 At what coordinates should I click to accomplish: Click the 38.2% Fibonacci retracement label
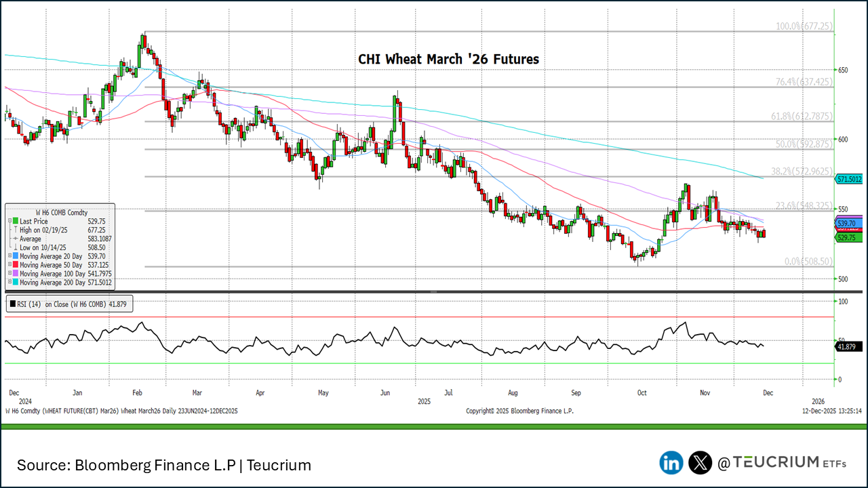803,171
